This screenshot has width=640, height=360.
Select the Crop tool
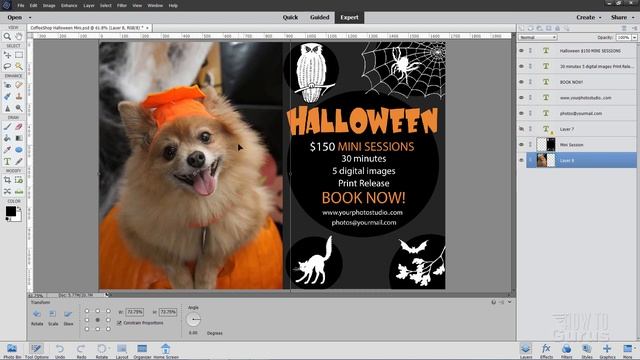pyautogui.click(x=7, y=180)
